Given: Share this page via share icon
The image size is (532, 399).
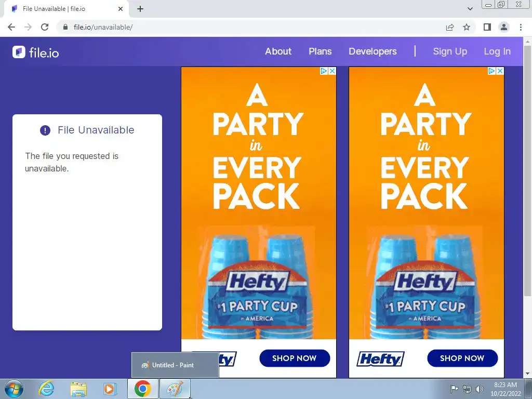Looking at the screenshot, I should pos(450,27).
